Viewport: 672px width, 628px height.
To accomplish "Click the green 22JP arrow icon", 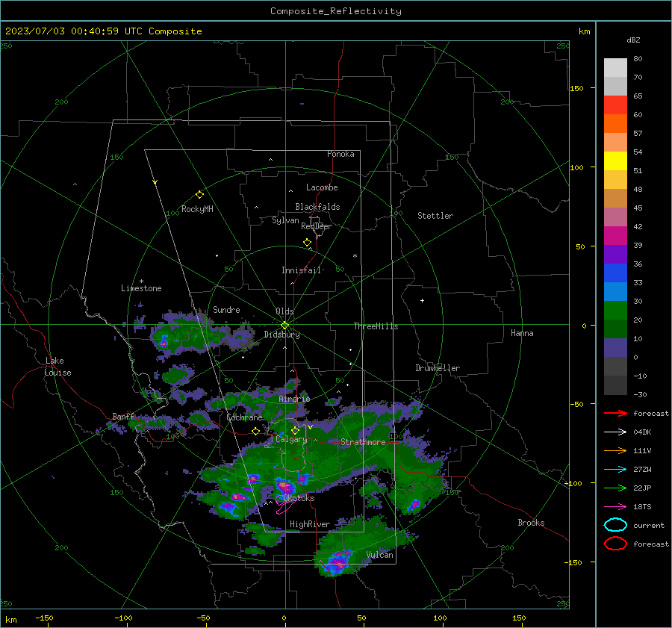I will coord(615,488).
